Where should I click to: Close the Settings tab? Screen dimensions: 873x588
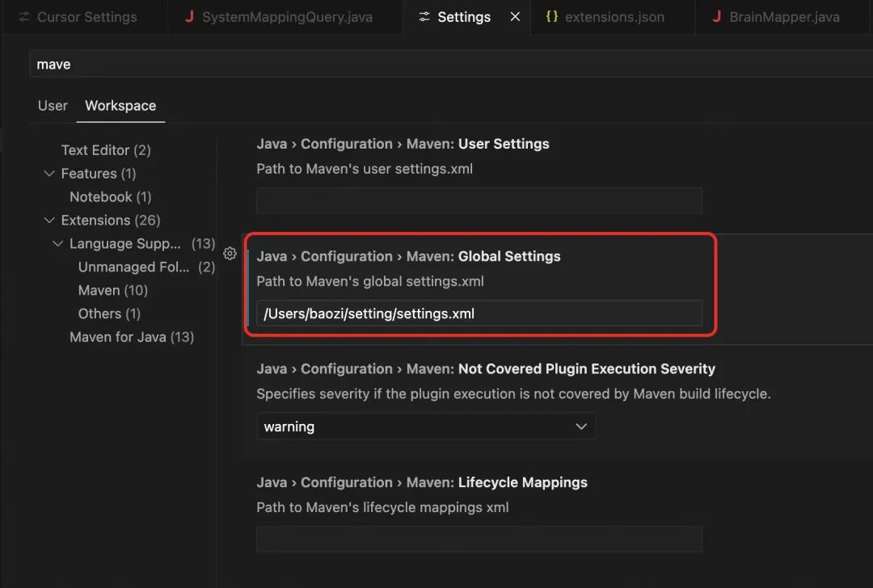[515, 17]
